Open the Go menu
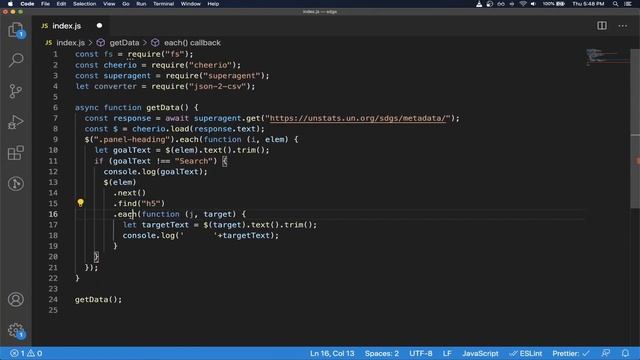The width and height of the screenshot is (640, 360). coord(126,4)
